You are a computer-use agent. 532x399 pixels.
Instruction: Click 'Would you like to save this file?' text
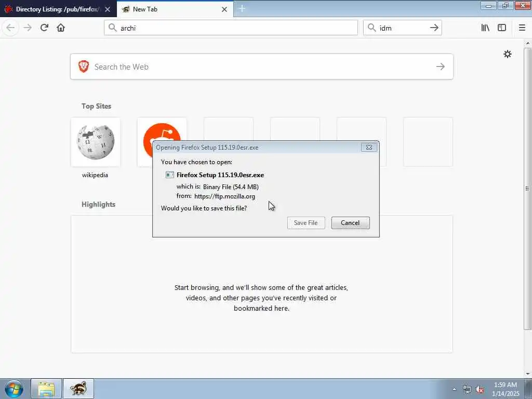[204, 208]
